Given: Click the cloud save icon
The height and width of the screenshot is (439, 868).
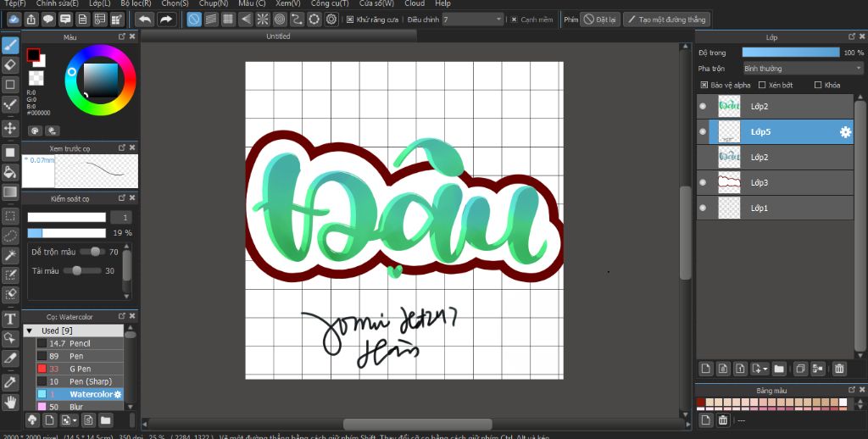Looking at the screenshot, I should pos(14,19).
